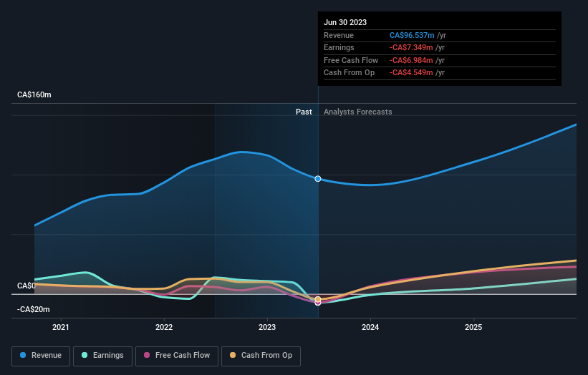This screenshot has width=588, height=375.
Task: Click the Free Cash Flow label in tooltip
Action: [351, 60]
